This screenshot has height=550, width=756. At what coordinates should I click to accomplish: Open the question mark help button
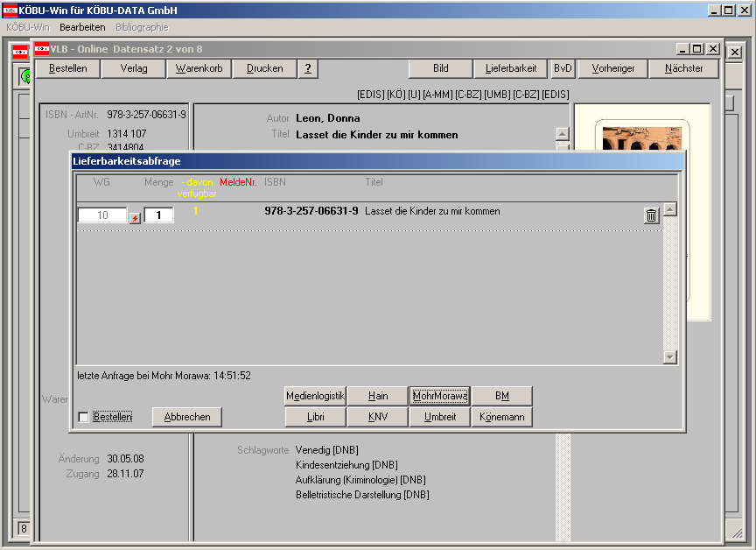click(308, 68)
